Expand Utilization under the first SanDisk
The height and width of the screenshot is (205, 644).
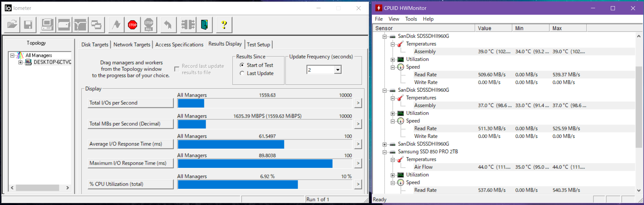coord(393,60)
